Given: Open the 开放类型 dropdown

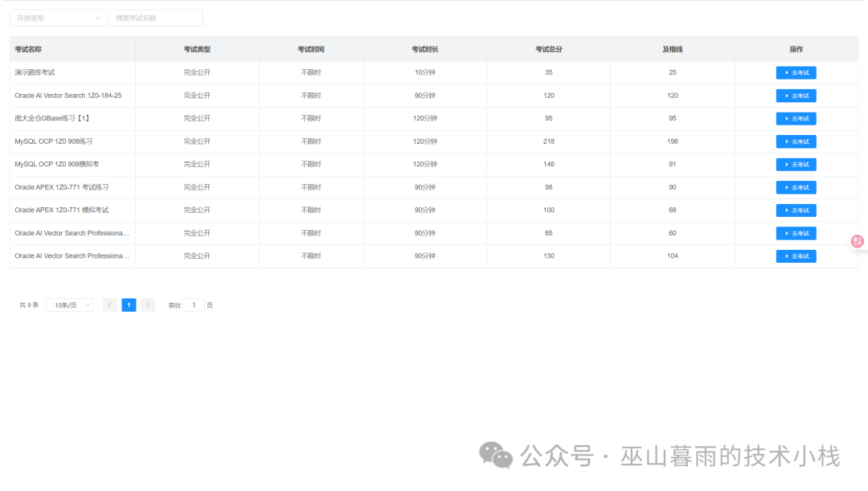Looking at the screenshot, I should click(58, 18).
